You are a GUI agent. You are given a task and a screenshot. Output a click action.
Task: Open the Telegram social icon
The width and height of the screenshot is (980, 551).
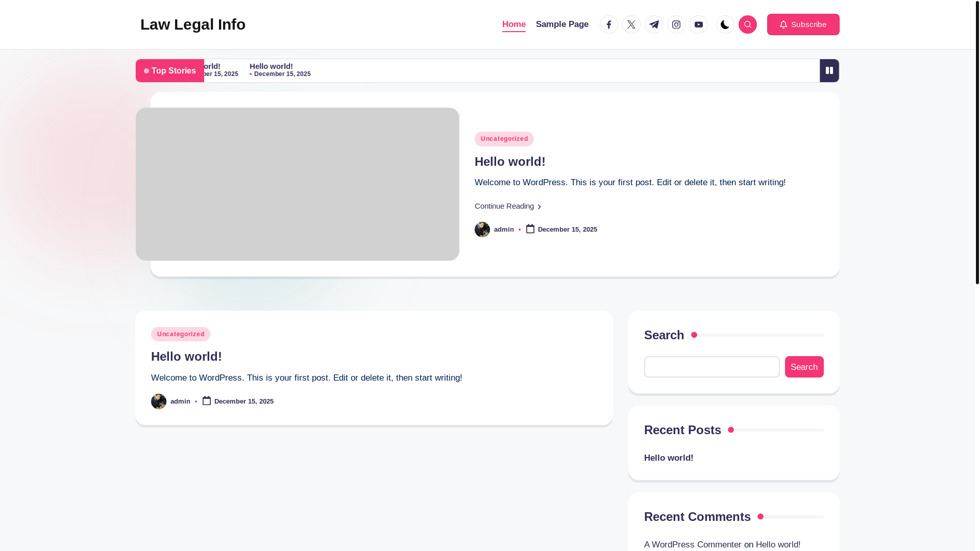pos(653,24)
